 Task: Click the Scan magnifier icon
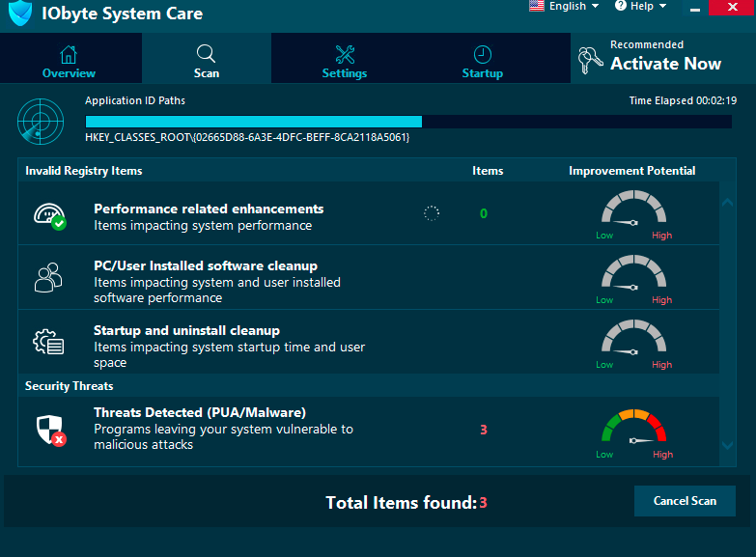tap(206, 53)
